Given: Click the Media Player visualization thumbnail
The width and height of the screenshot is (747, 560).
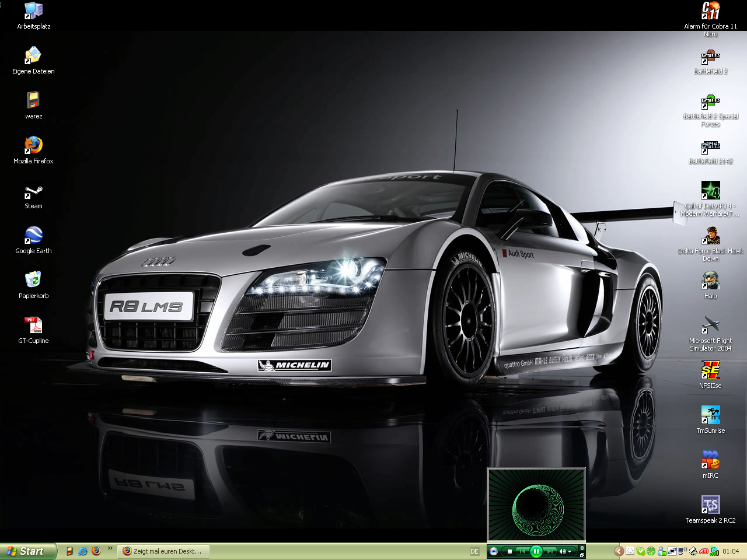Looking at the screenshot, I should tap(536, 505).
